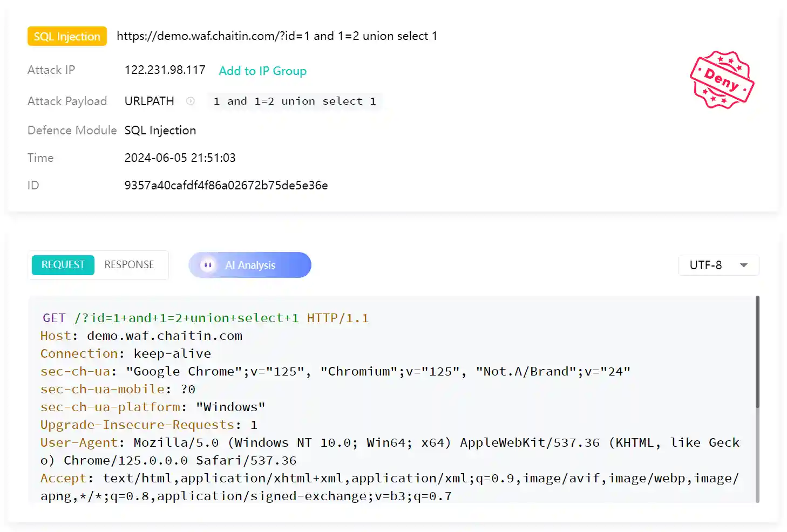The height and width of the screenshot is (532, 787).
Task: Click the Host header line
Action: pos(141,336)
